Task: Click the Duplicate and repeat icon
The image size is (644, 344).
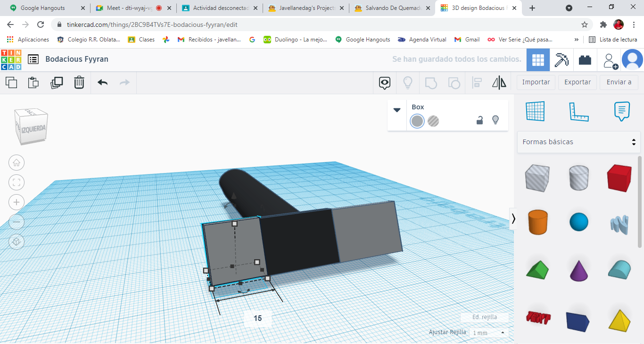Action: click(57, 82)
